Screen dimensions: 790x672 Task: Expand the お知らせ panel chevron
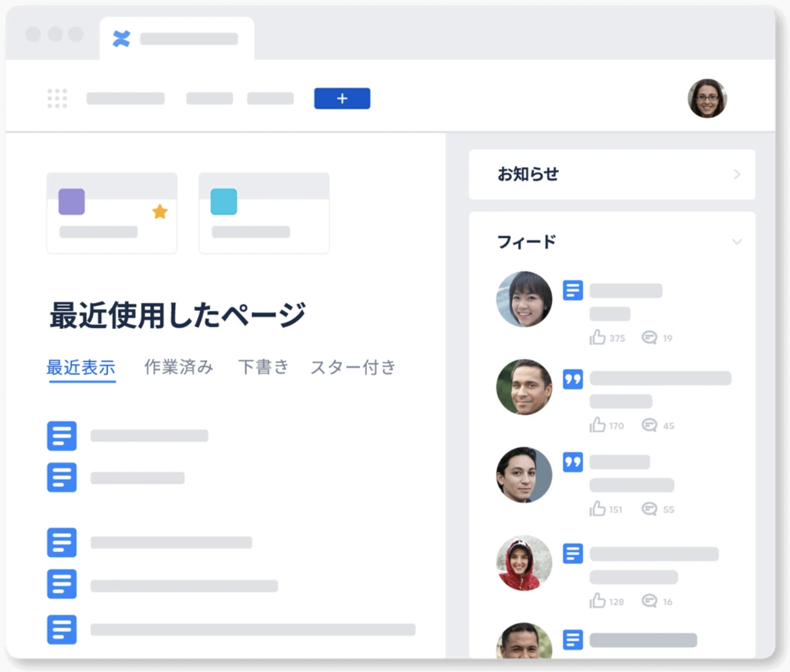point(737,174)
